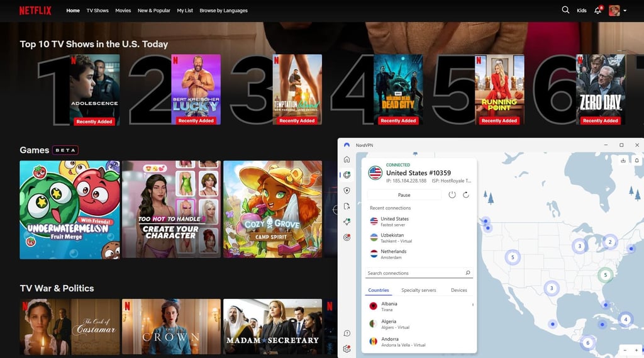644x358 pixels.
Task: Zoom in the NordVPN map
Action: 636,350
